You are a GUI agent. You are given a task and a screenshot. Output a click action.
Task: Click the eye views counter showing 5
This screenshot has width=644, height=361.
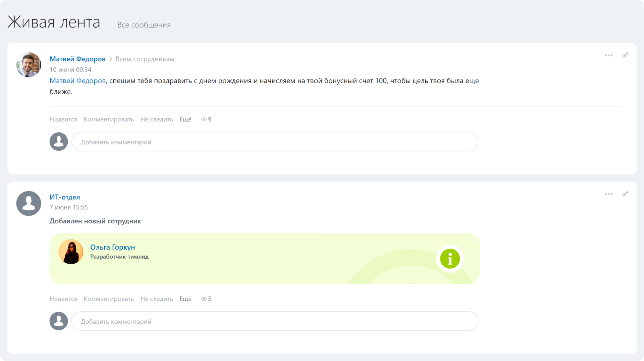click(x=206, y=299)
